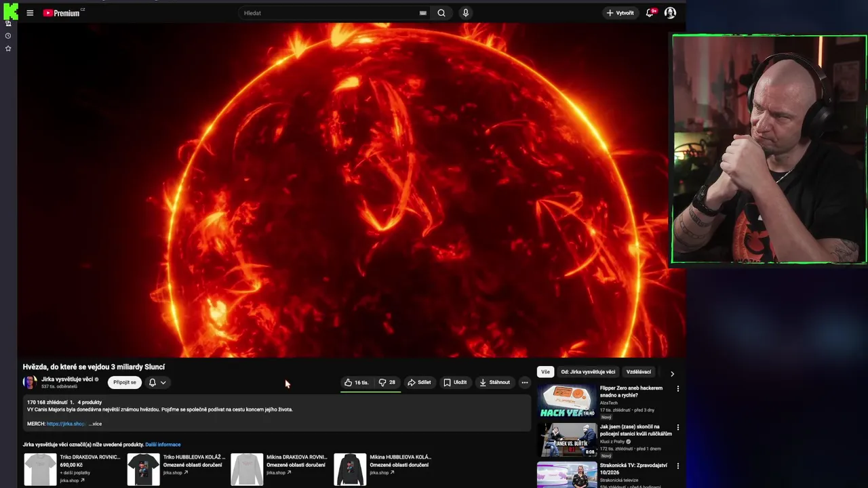Viewport: 868px width, 488px height.
Task: Open Strakonická TV video thumbnail
Action: (x=567, y=475)
